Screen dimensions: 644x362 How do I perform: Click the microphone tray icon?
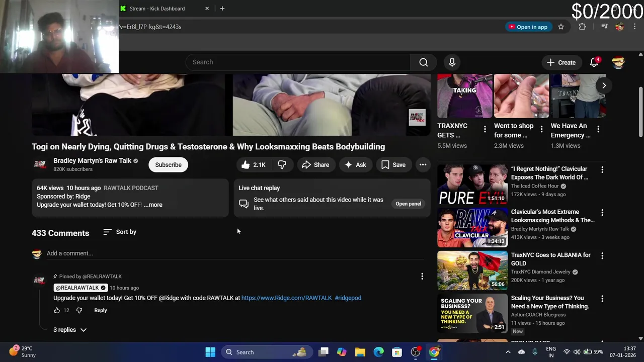(535, 352)
